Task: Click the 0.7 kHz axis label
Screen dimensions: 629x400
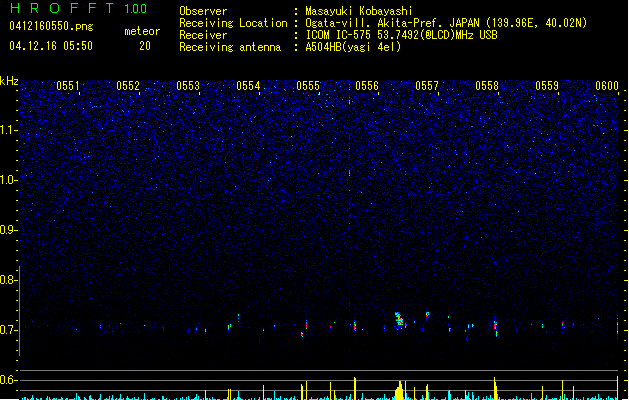Action: [x=8, y=330]
